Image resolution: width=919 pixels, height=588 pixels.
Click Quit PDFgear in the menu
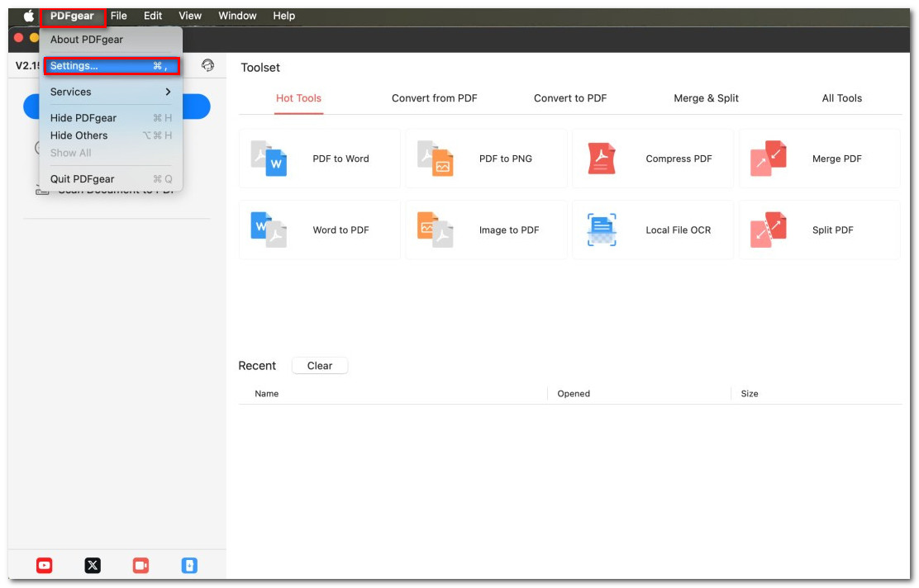click(83, 179)
